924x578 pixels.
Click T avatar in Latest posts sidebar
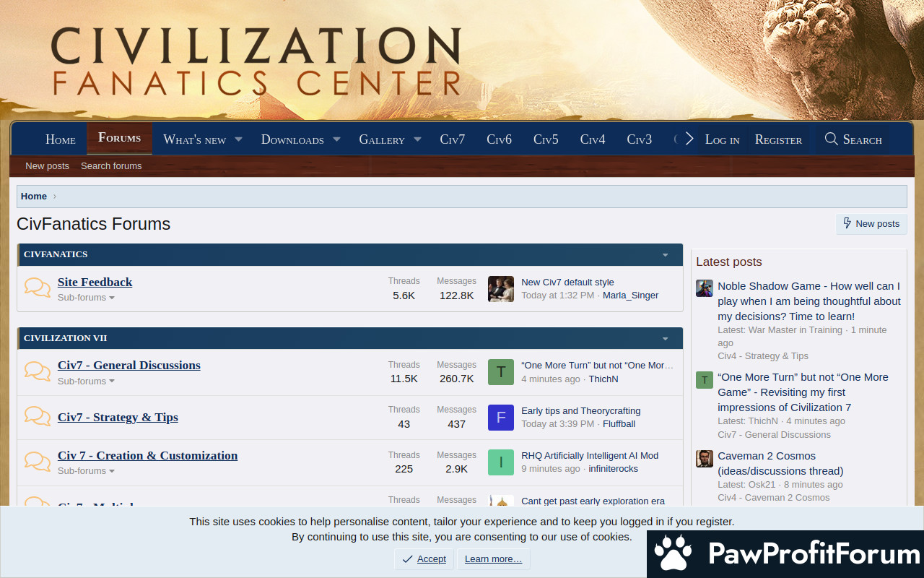[x=705, y=380]
